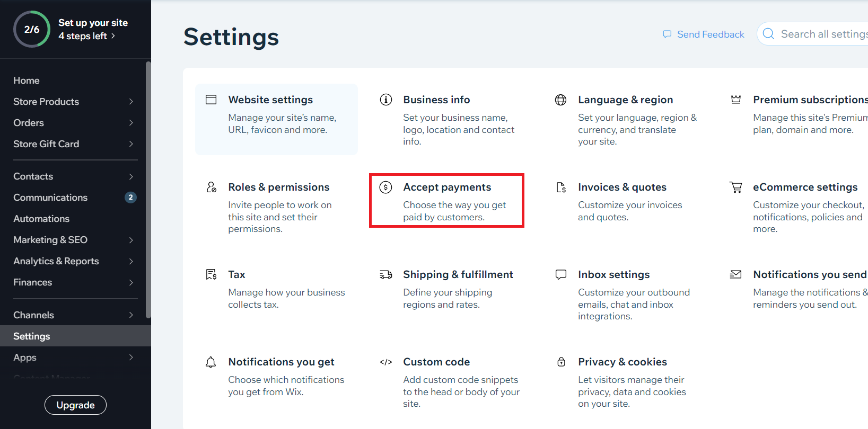The width and height of the screenshot is (868, 429).
Task: Click the Business info icon
Action: click(386, 100)
